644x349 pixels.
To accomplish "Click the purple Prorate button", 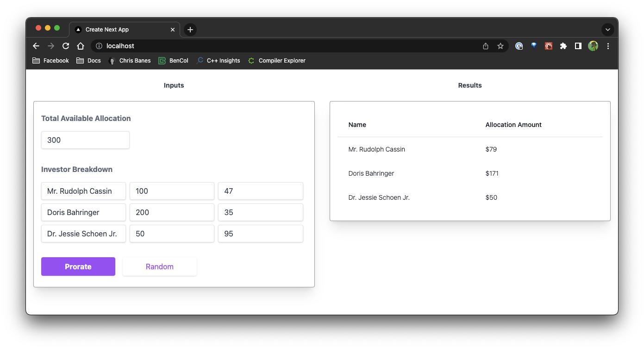I will tap(78, 267).
